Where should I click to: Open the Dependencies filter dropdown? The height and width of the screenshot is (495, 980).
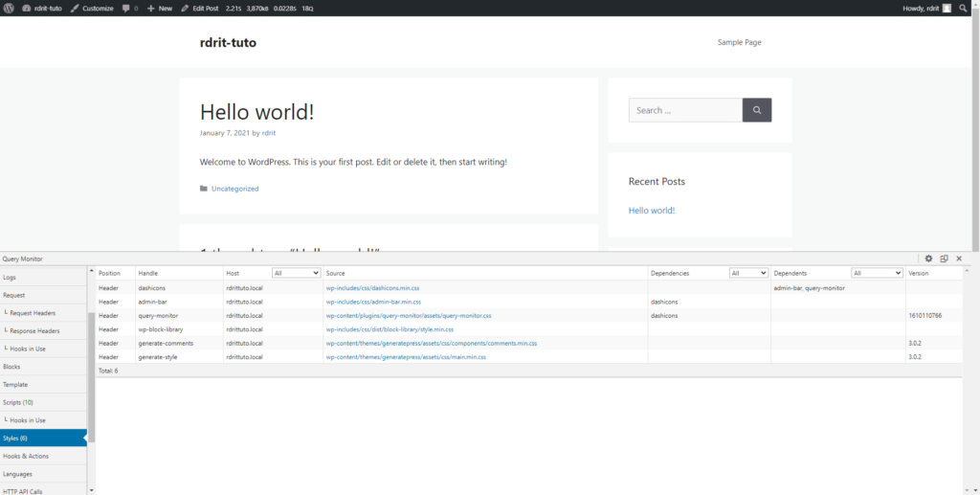[748, 273]
